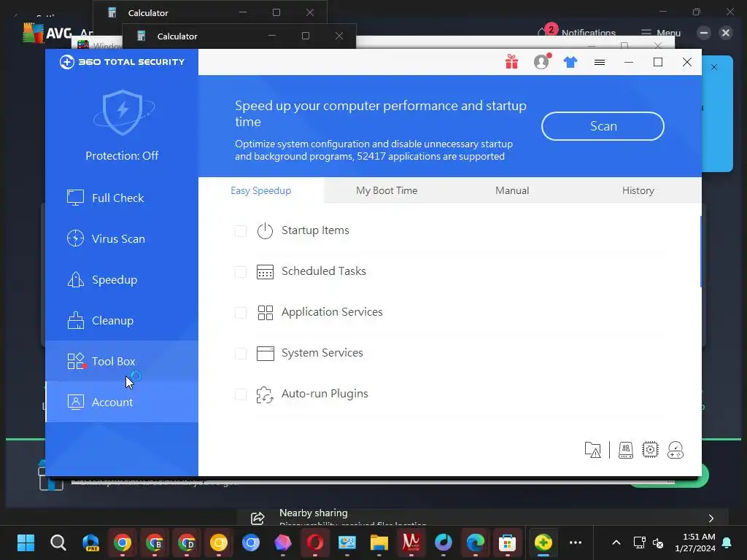Select Speedup in the sidebar

point(122,279)
